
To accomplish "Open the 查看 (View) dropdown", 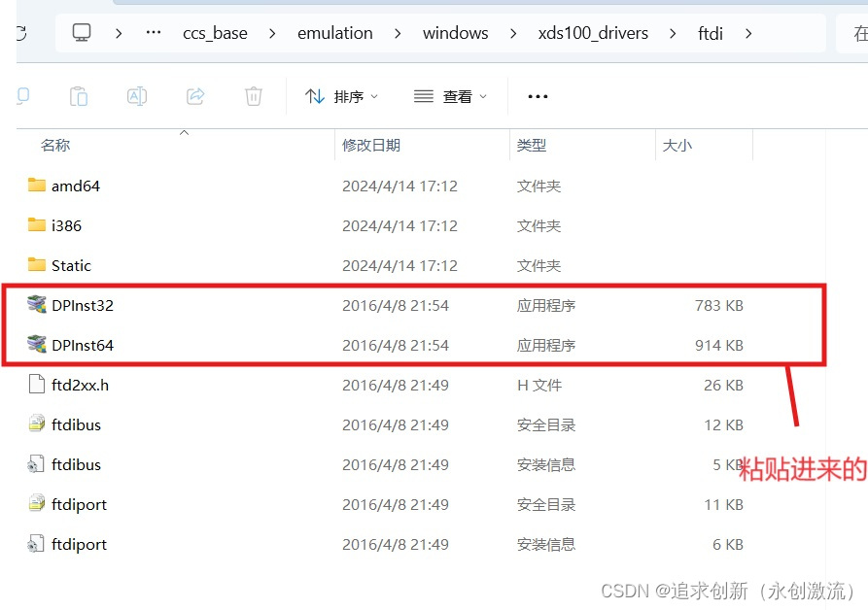I will click(449, 95).
